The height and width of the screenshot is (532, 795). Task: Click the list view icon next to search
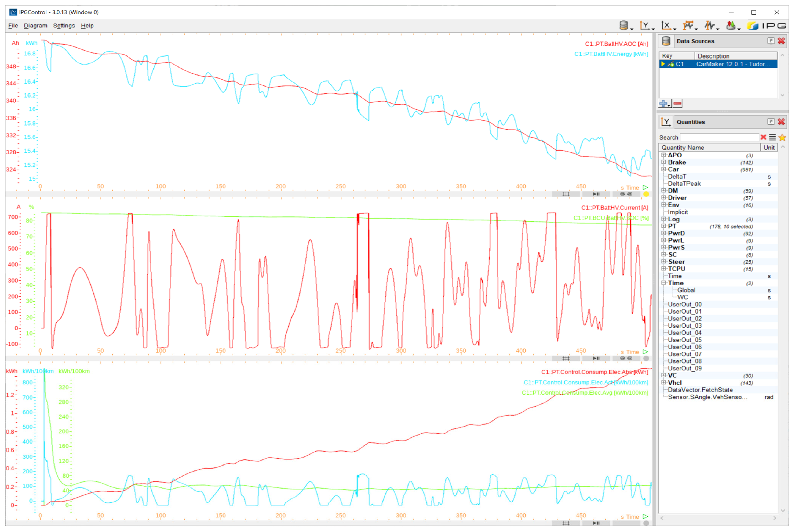coord(773,137)
